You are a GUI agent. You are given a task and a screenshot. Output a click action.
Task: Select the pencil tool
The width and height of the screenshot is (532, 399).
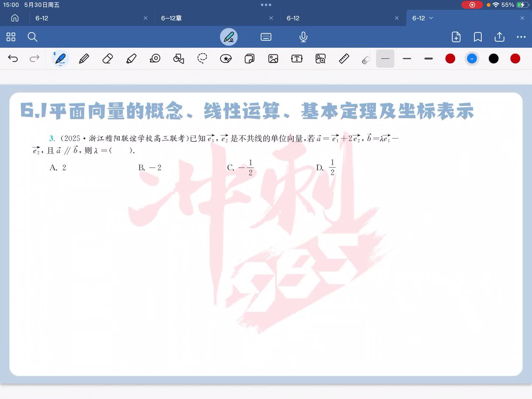(84, 59)
